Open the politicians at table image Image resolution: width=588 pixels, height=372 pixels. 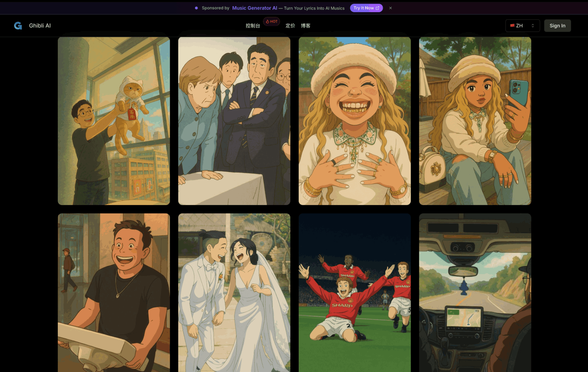(234, 121)
